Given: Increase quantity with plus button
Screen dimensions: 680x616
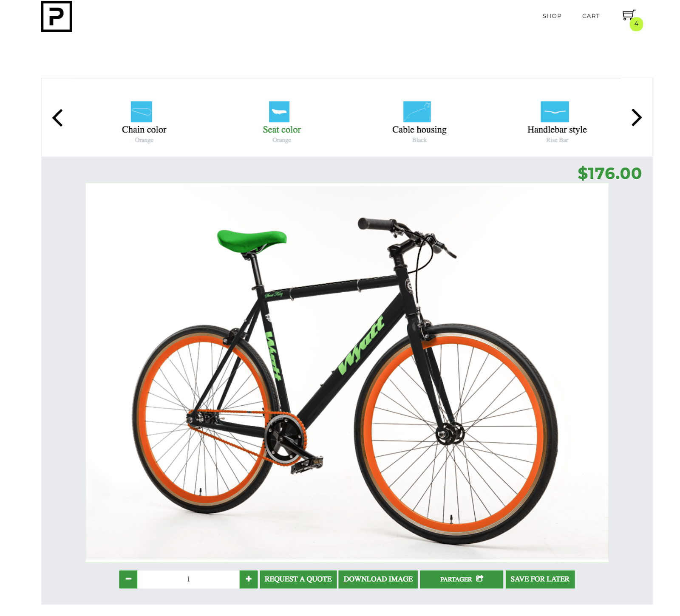Looking at the screenshot, I should tap(249, 579).
